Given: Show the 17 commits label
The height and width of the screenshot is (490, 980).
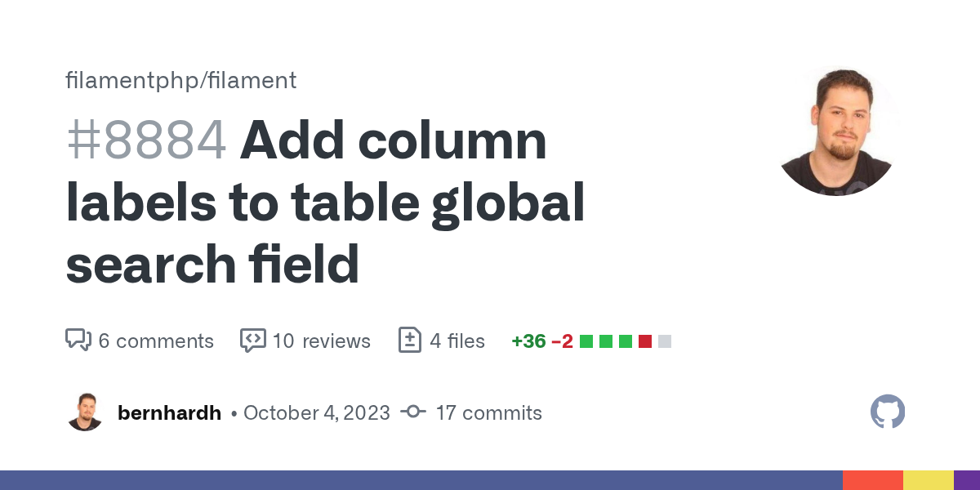Looking at the screenshot, I should 488,412.
